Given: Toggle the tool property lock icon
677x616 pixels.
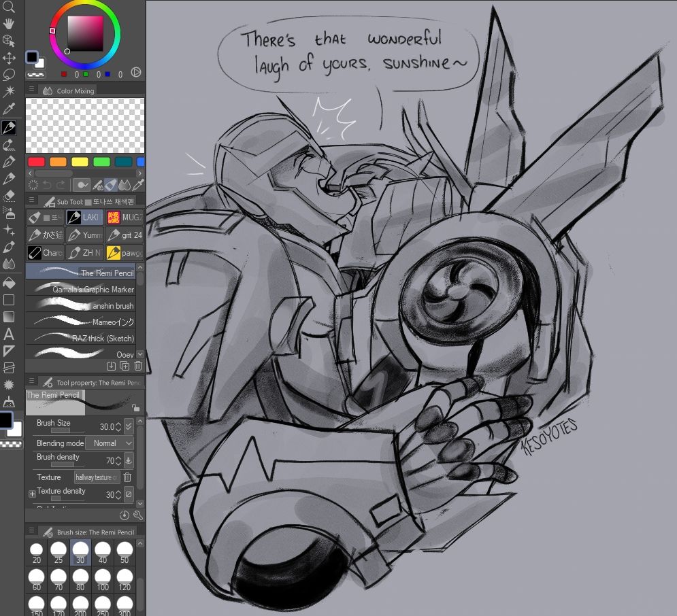Looking at the screenshot, I should click(x=135, y=408).
